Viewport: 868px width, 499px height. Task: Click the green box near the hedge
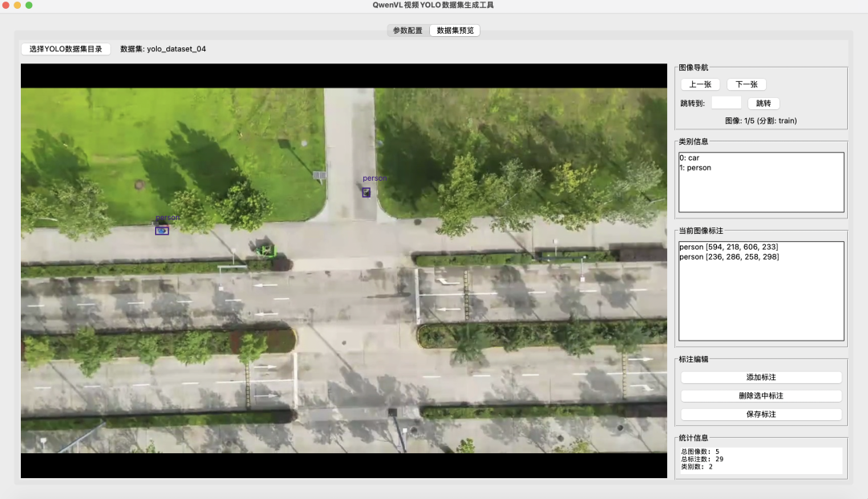pyautogui.click(x=265, y=250)
